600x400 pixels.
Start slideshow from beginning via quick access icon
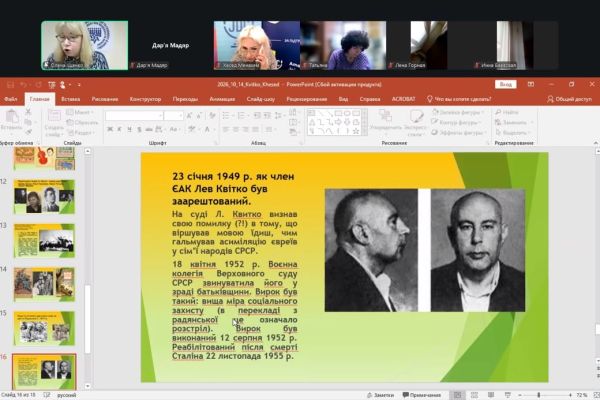[x=52, y=85]
